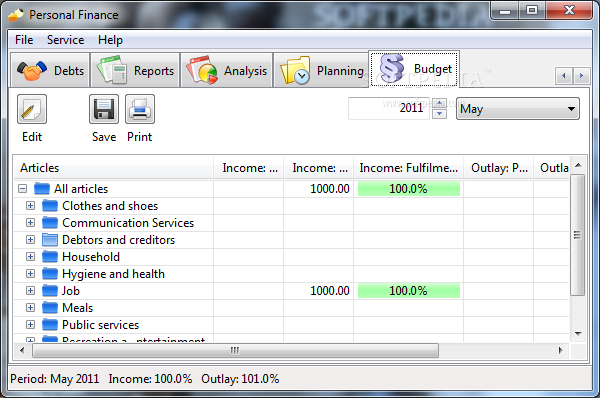Open the Help menu
Viewport: 600px width, 398px height.
(110, 40)
